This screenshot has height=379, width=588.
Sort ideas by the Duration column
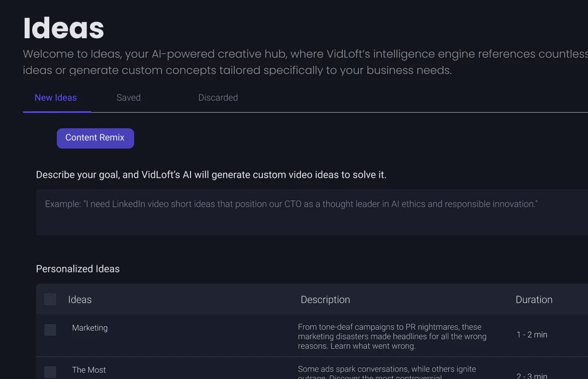coord(534,299)
